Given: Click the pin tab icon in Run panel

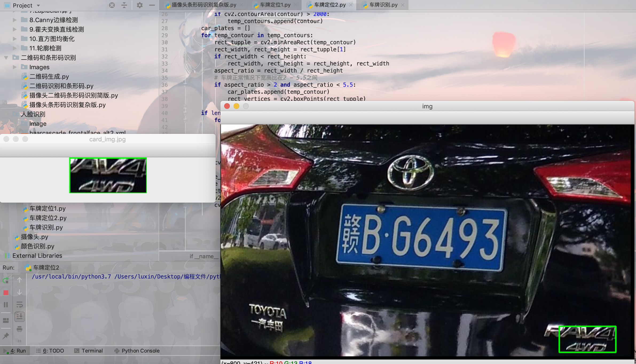Looking at the screenshot, I should [x=6, y=336].
